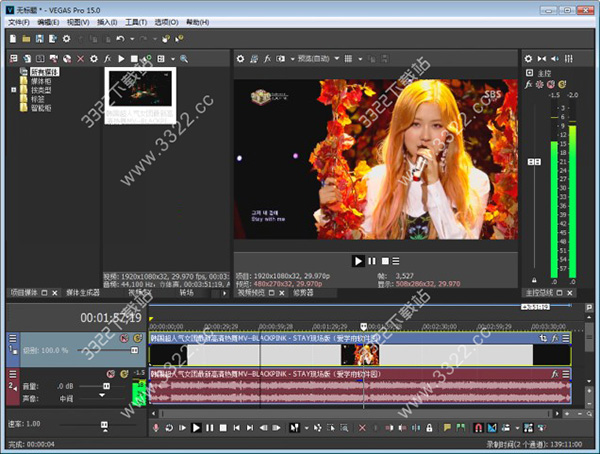Toggle loop playback in timeline transport
The image size is (600, 454).
click(x=167, y=428)
